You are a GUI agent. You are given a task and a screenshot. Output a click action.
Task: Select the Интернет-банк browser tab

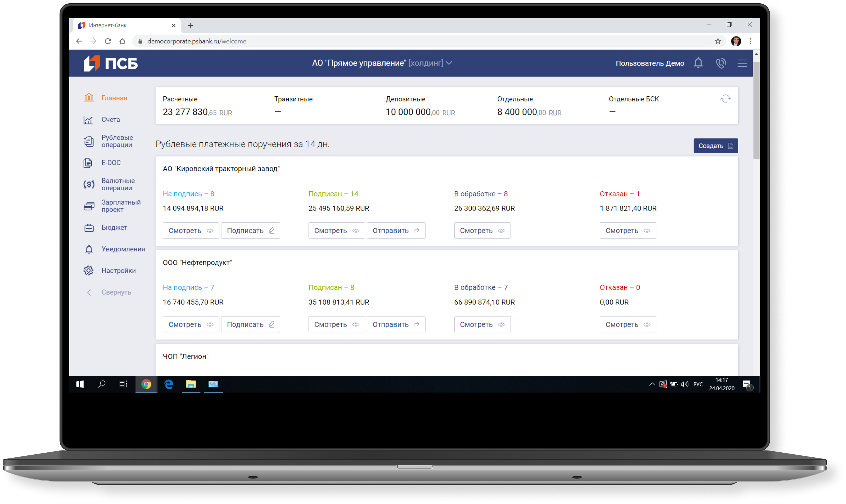click(x=127, y=26)
